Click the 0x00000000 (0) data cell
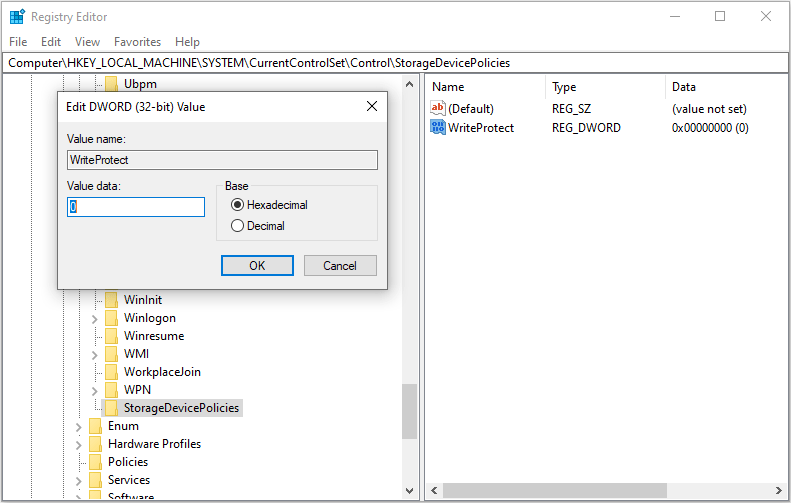Screen dimensions: 791x503 coord(710,128)
